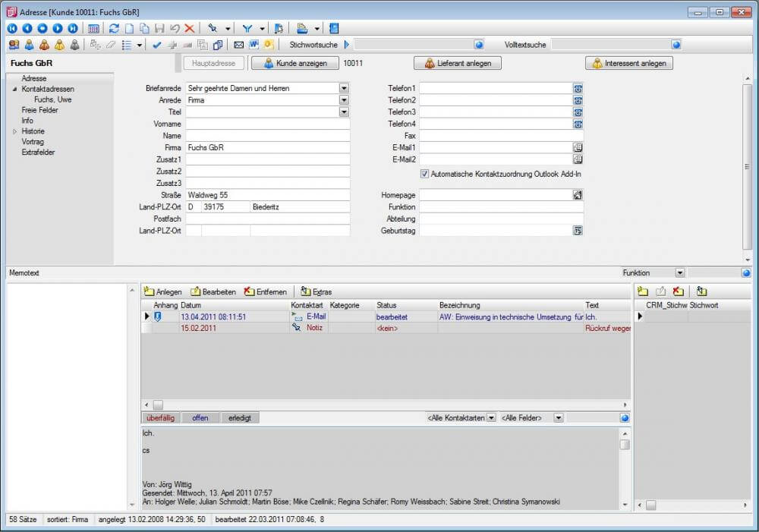Toggle the überfällig status filter
The width and height of the screenshot is (759, 532).
click(160, 418)
